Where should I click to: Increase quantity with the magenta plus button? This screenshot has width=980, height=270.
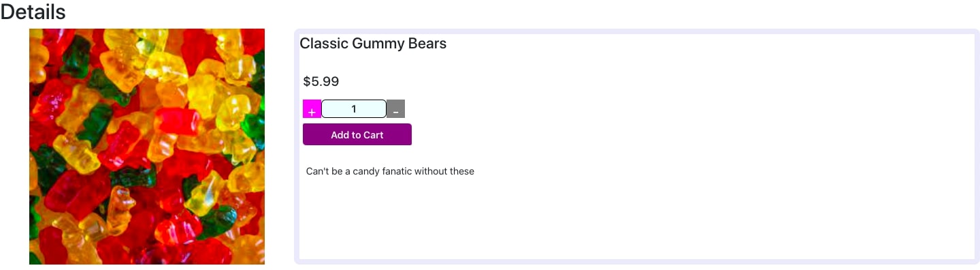click(x=312, y=109)
